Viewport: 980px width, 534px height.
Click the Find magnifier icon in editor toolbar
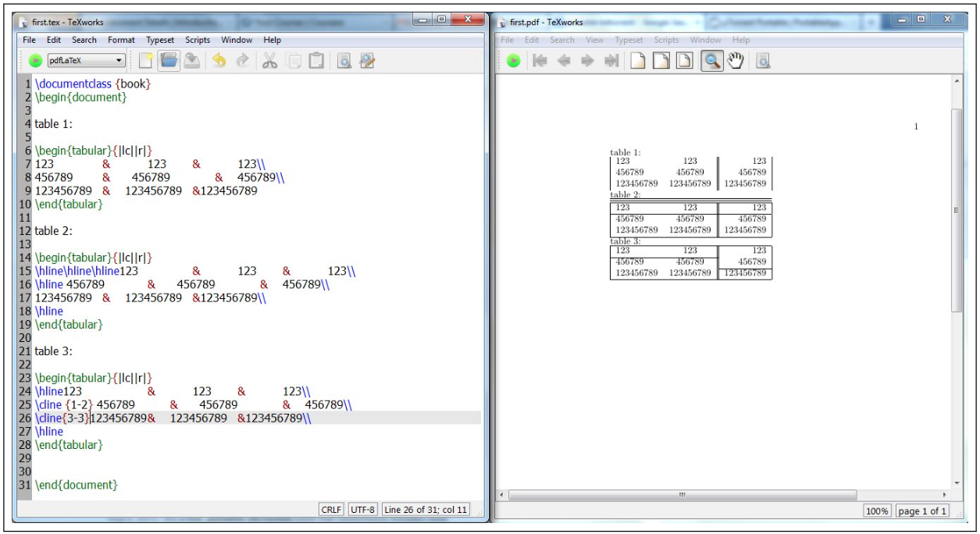pos(344,60)
